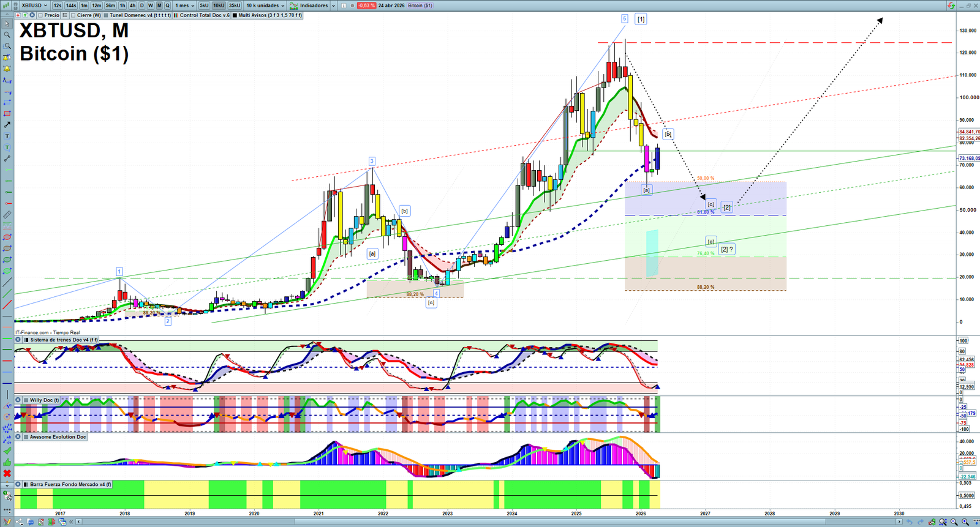This screenshot has width=980, height=527.
Task: Click the 56m timeframe button
Action: point(110,6)
